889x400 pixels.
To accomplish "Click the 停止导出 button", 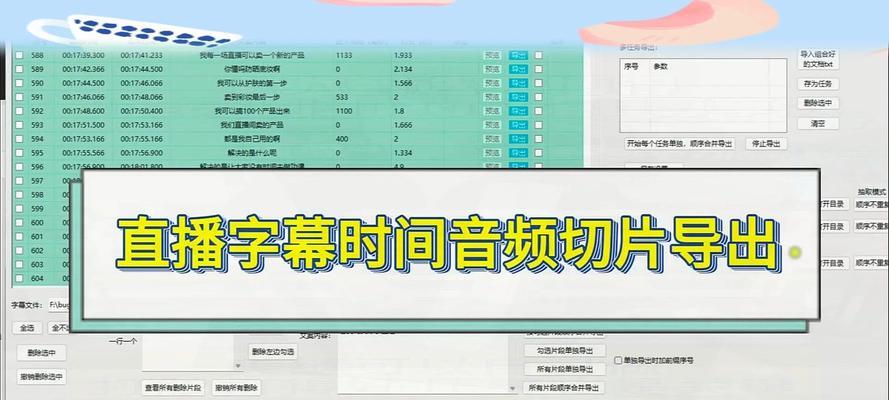I will pos(766,144).
